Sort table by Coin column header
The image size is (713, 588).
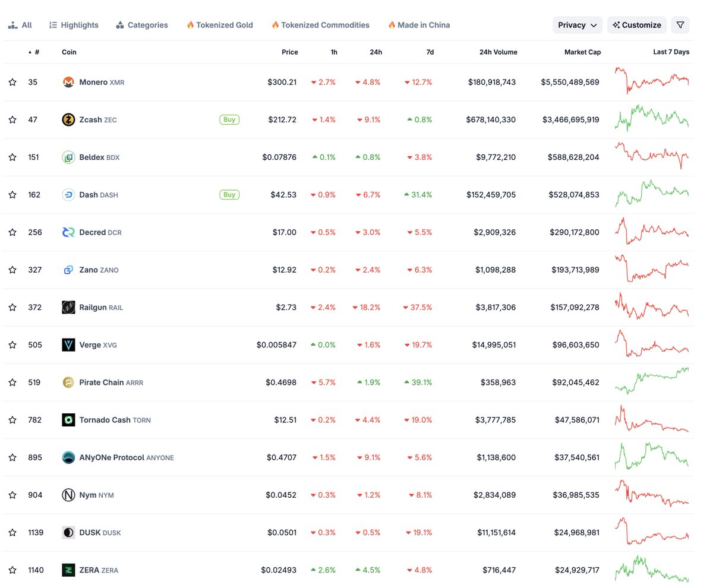[69, 52]
